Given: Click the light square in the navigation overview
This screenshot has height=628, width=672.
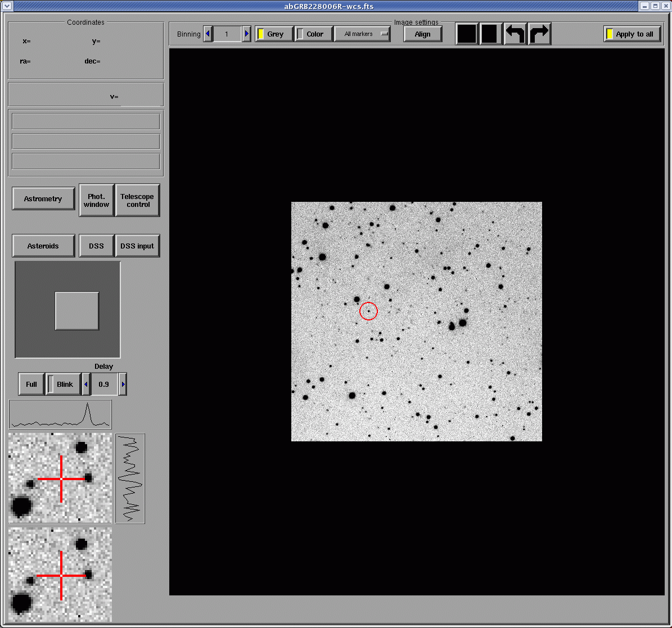Looking at the screenshot, I should (x=77, y=311).
